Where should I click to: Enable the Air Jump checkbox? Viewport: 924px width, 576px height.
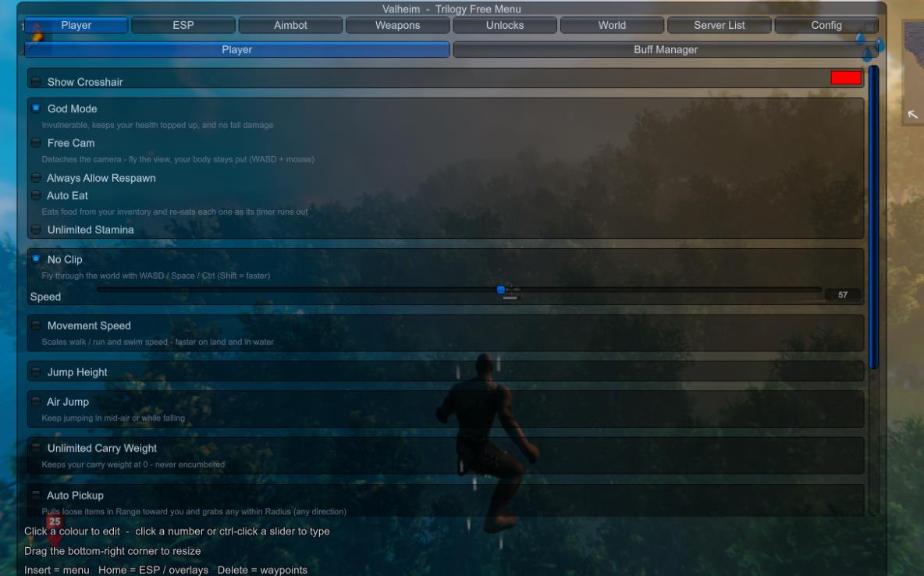pyautogui.click(x=36, y=401)
